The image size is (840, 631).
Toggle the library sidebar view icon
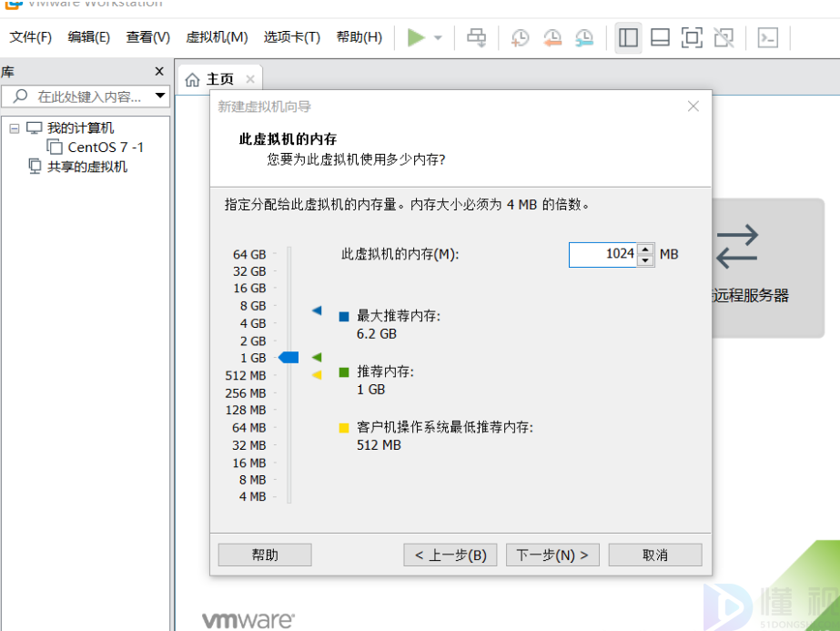[628, 37]
